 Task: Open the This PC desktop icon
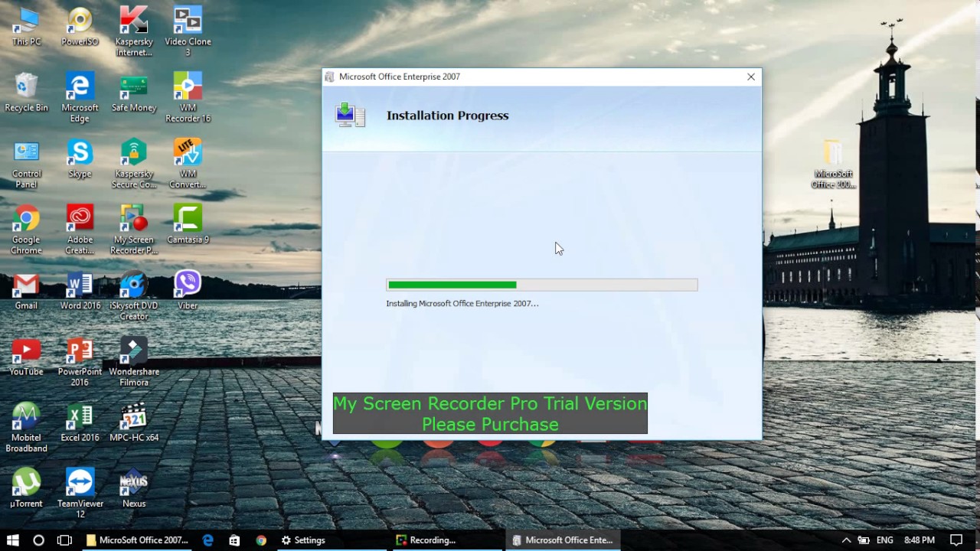[x=26, y=27]
